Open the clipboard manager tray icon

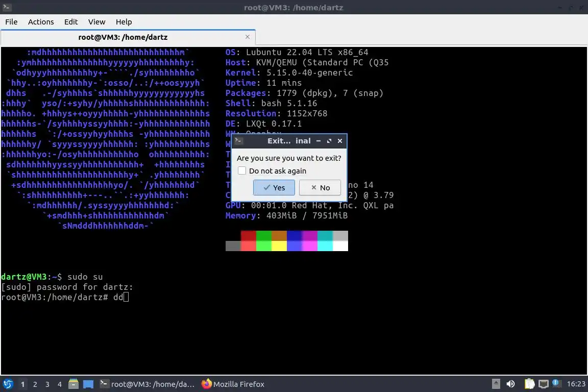pos(529,384)
